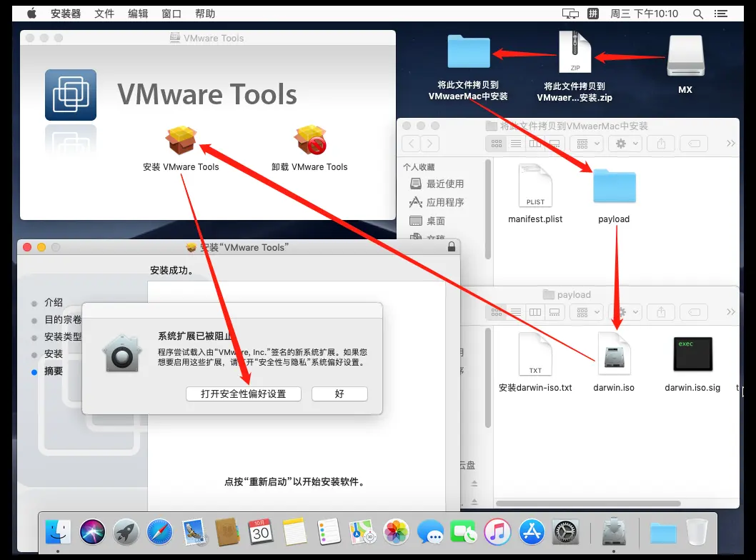Open Calendar from the Dock

tap(261, 532)
